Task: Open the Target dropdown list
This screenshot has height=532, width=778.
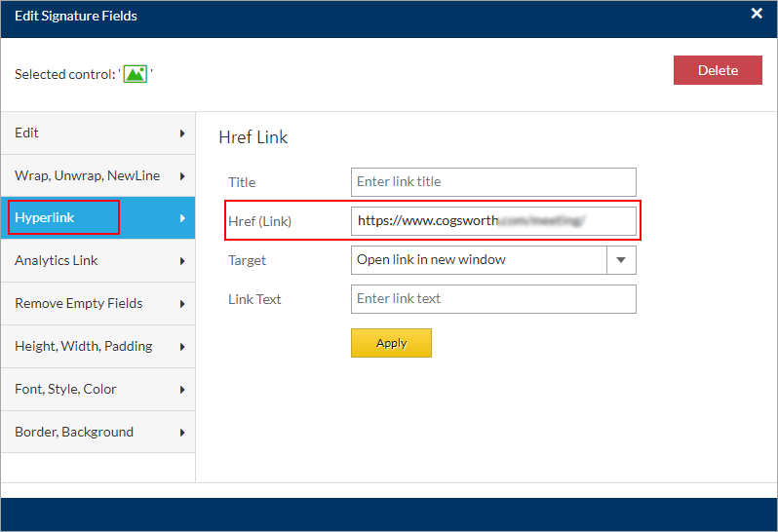Action: [x=478, y=260]
